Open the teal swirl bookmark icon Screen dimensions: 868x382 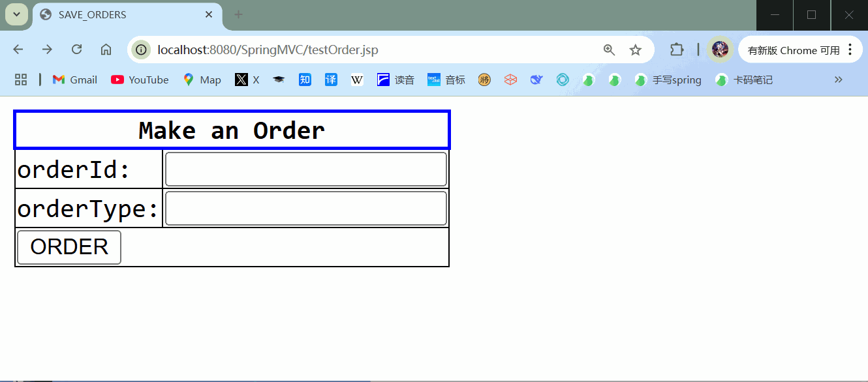tap(563, 80)
